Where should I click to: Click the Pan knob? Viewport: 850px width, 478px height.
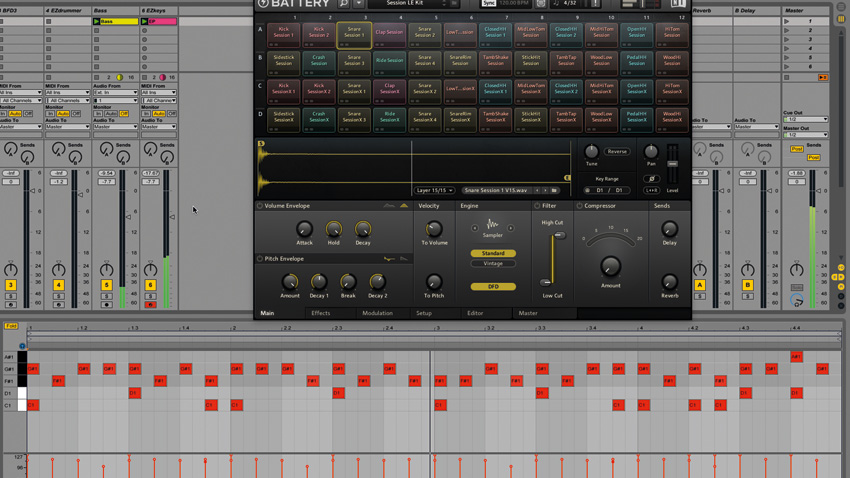point(651,151)
